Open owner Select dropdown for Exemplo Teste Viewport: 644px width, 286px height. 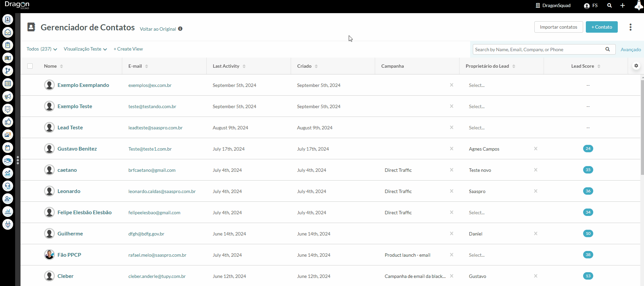tap(477, 106)
